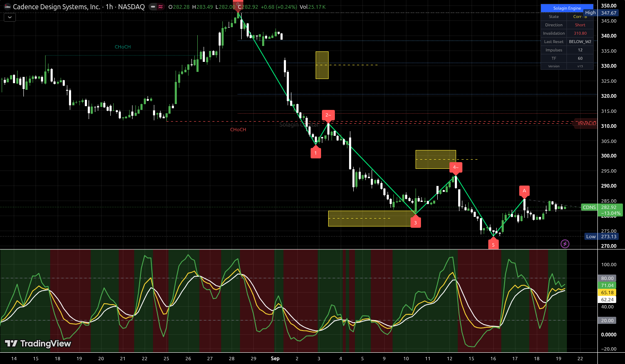This screenshot has width=625, height=364.
Task: Select the wave 3 label marker
Action: [x=416, y=222]
